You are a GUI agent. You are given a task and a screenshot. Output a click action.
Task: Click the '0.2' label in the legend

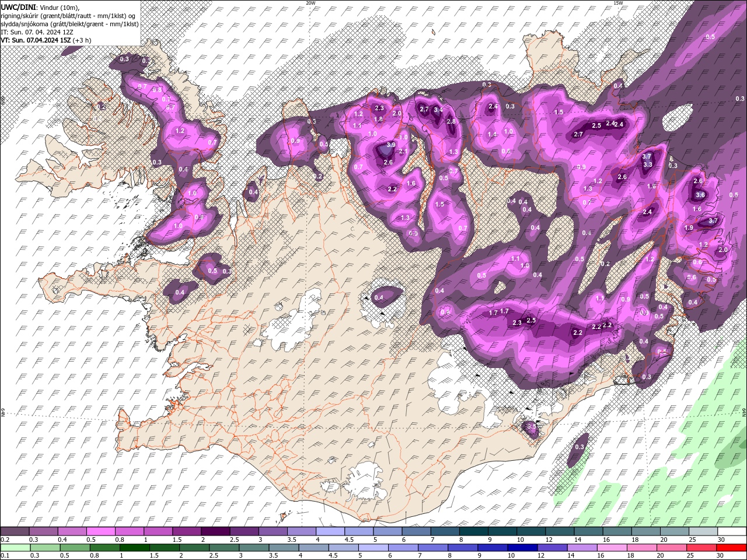point(4,540)
